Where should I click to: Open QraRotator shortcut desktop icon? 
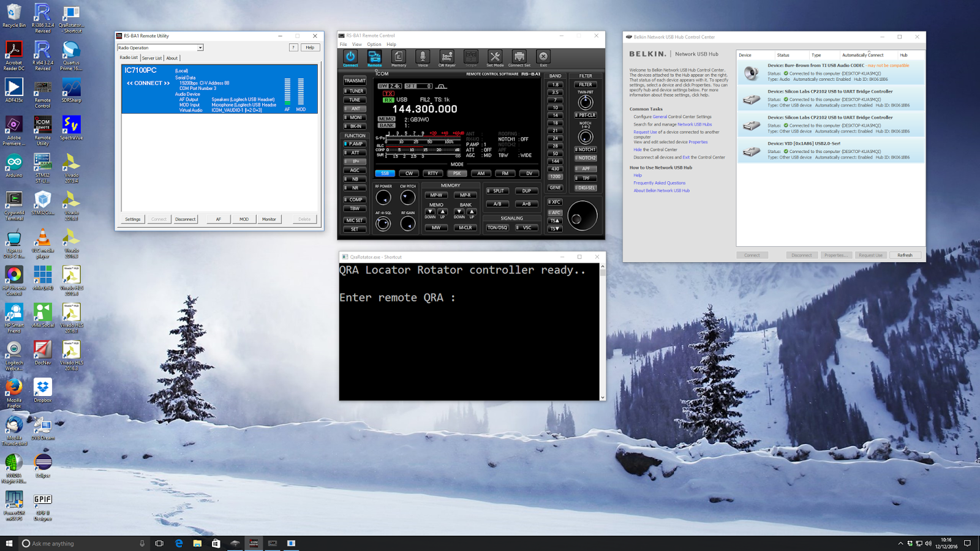(71, 20)
